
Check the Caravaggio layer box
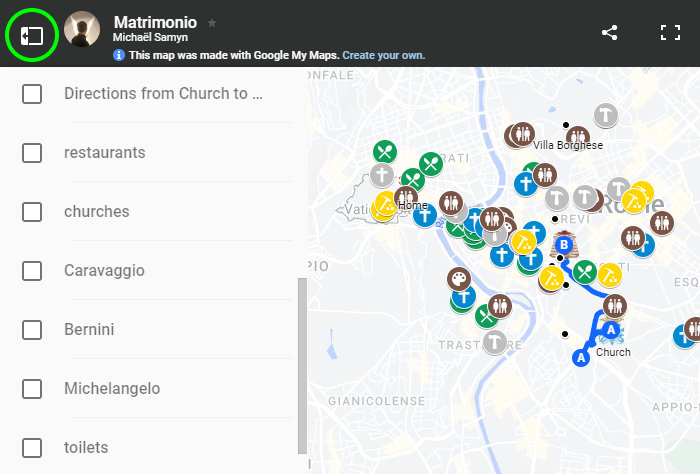(32, 271)
